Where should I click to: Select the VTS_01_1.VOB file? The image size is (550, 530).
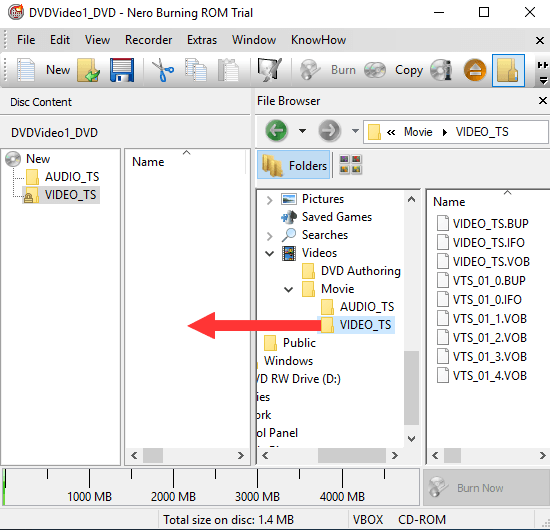point(489,318)
